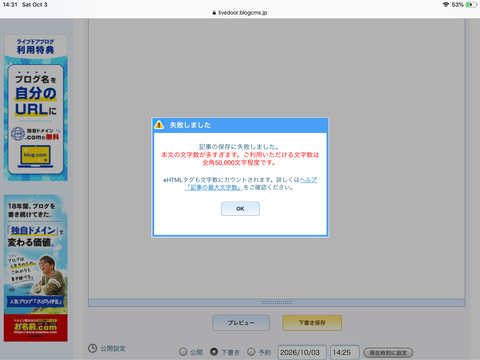The height and width of the screenshot is (360, 480).
Task: Edit the date field 2026/10/03
Action: coord(302,352)
